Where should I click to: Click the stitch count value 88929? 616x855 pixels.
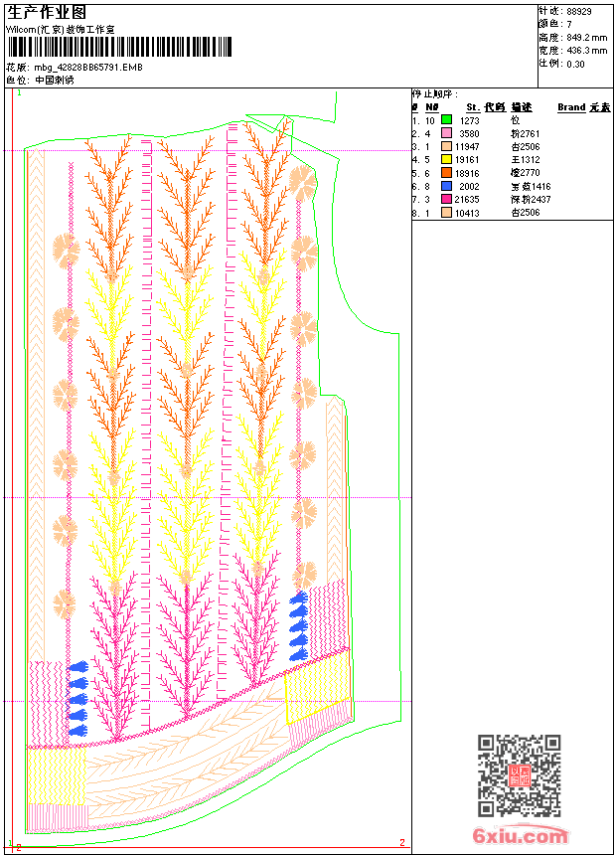click(x=579, y=11)
